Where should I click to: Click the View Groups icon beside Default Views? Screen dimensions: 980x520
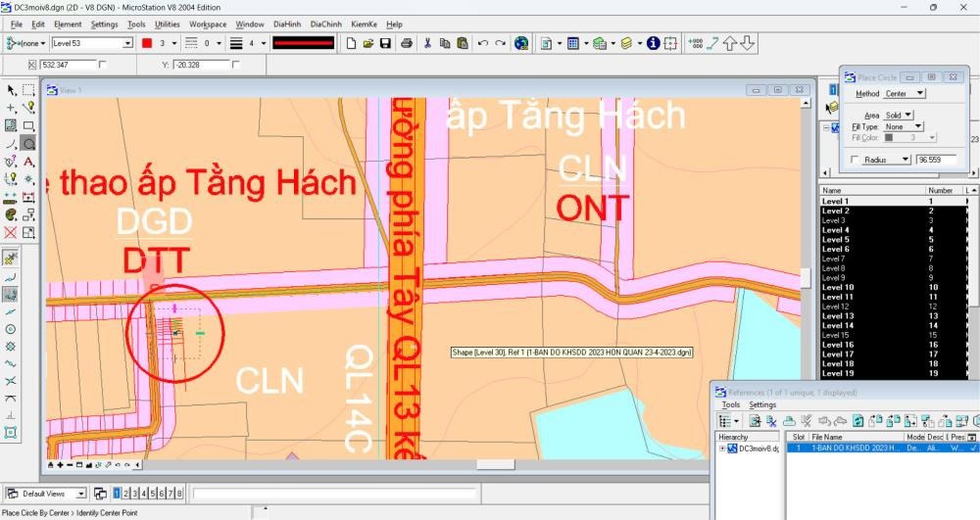tap(100, 494)
